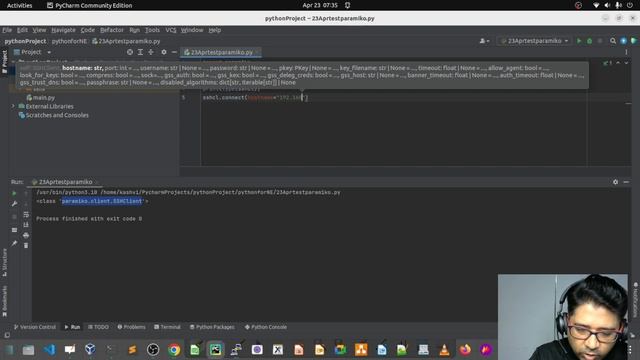Rerun from the Run panel green arrow
Viewport: 640px width, 360px height.
pyautogui.click(x=14, y=193)
